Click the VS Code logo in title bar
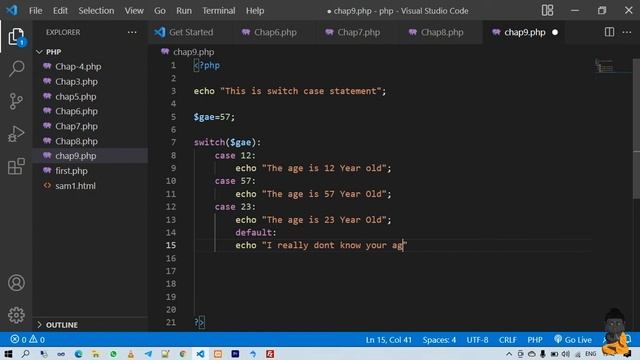The height and width of the screenshot is (360, 640). click(12, 10)
